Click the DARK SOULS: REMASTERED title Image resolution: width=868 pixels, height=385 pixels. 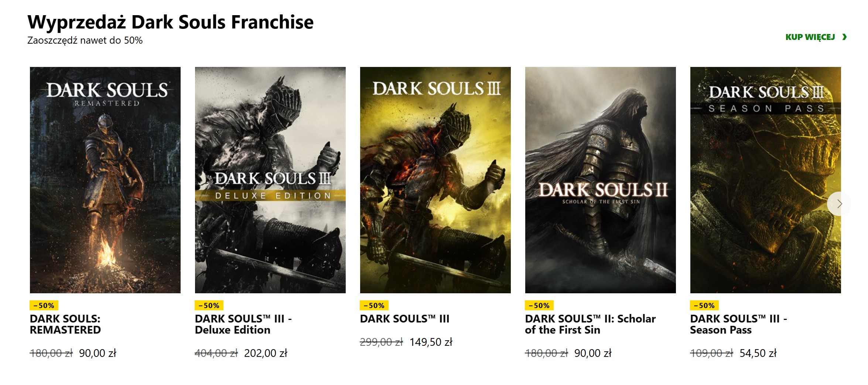tap(65, 324)
